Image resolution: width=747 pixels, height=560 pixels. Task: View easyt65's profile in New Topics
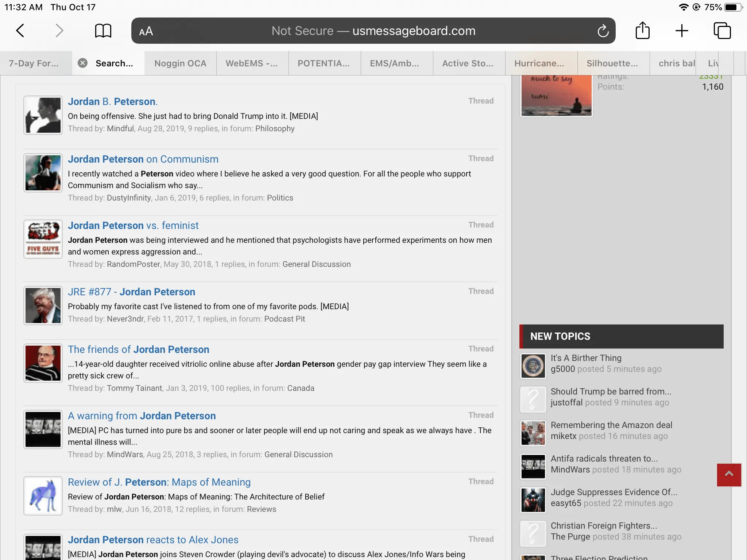(x=566, y=503)
